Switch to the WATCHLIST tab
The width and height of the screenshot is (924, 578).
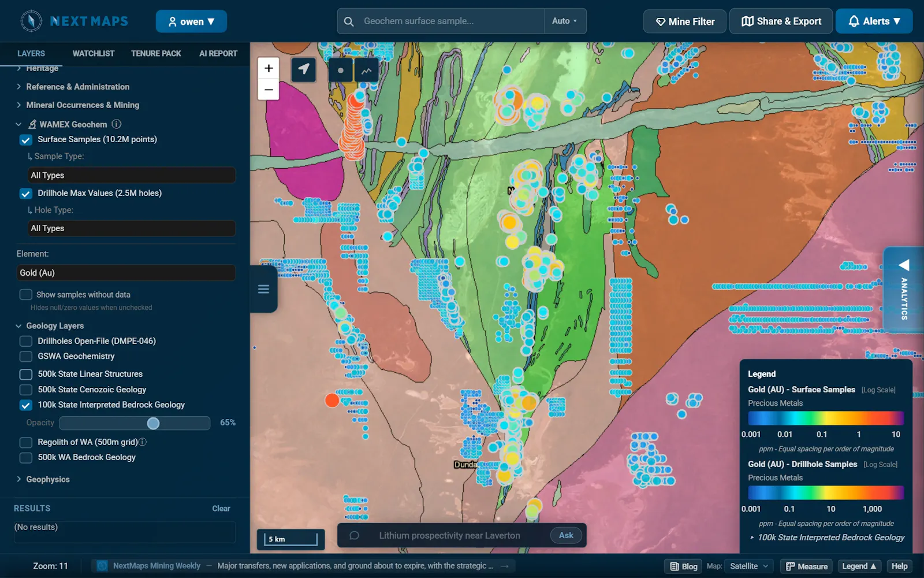(94, 53)
